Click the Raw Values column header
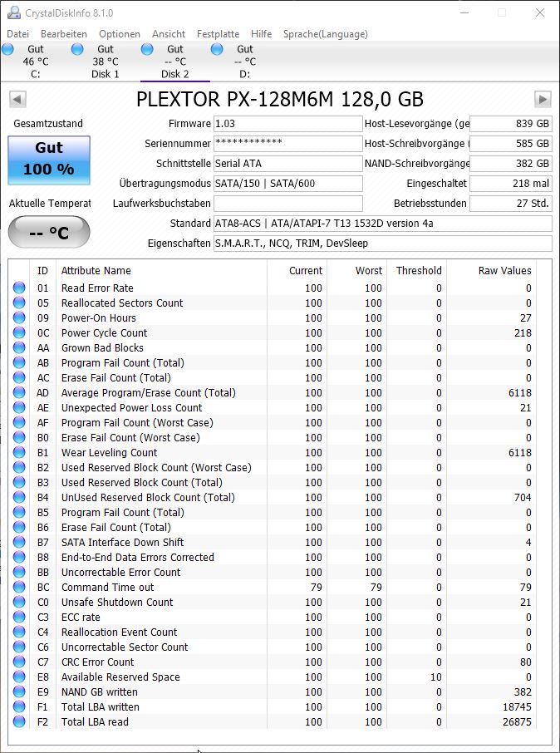Screen dimensions: 560x753 coord(492,270)
